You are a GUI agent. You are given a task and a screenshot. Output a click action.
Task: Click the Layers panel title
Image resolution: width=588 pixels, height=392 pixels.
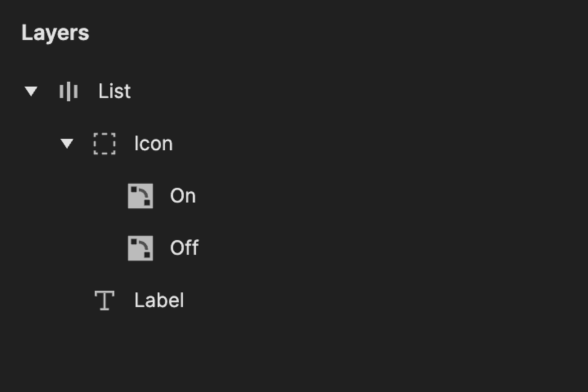56,33
